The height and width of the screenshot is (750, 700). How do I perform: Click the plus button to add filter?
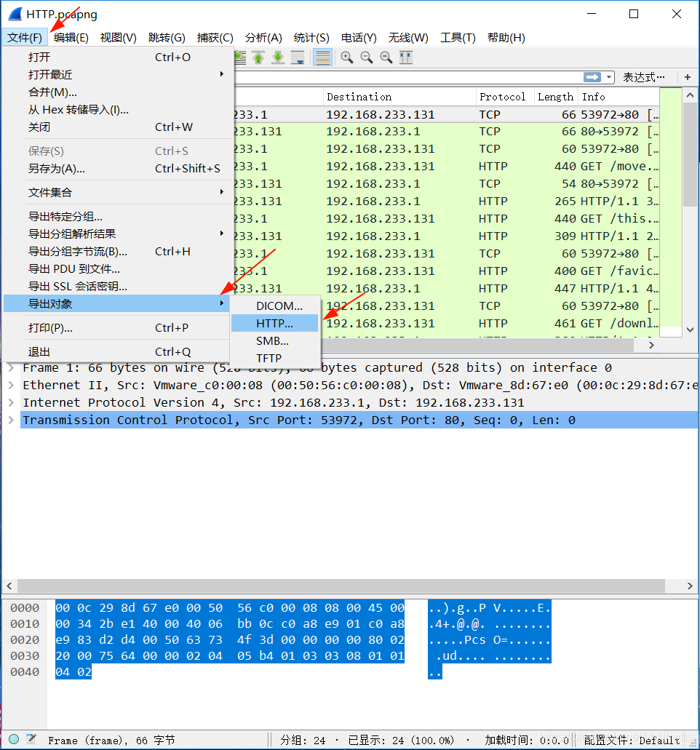pos(688,77)
